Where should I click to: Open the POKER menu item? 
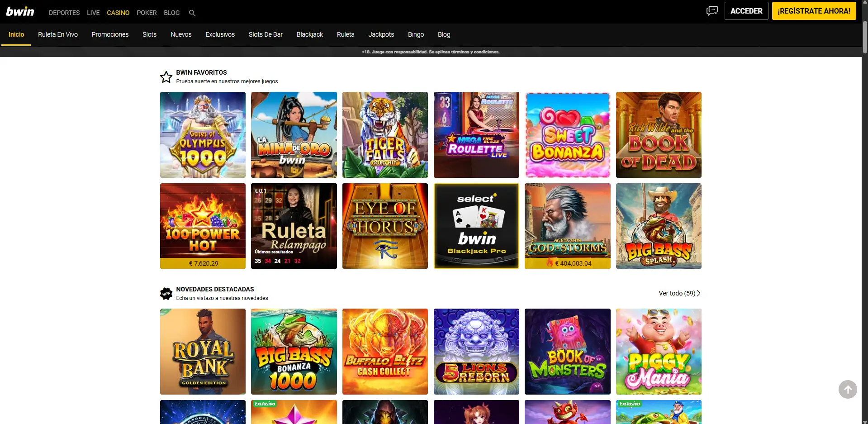point(147,13)
